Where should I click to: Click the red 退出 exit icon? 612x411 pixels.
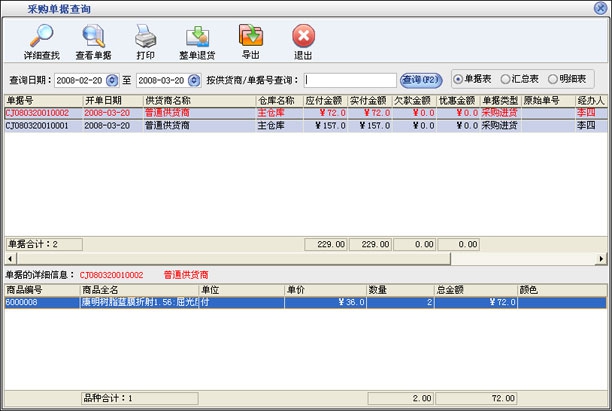click(302, 36)
